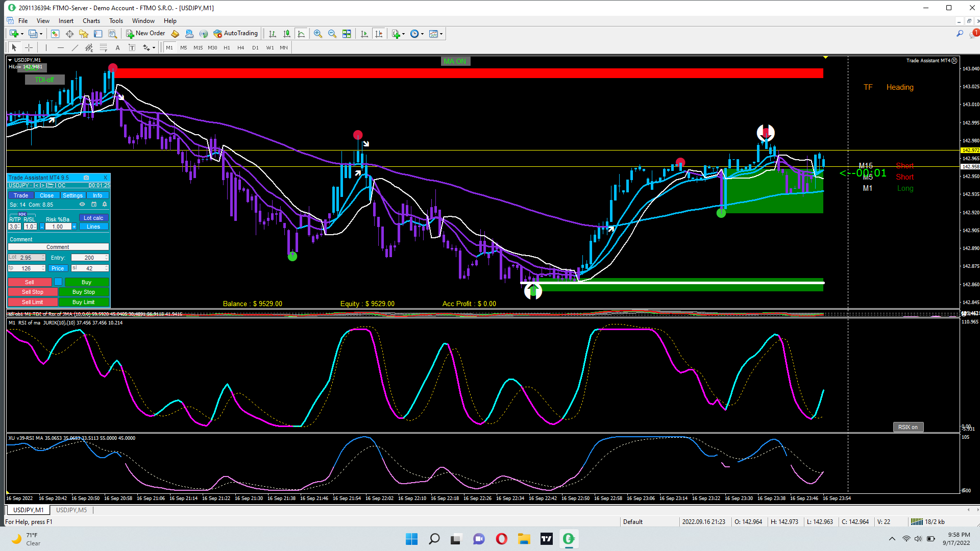Click the blue square swatch between Sell and Buy
The height and width of the screenshot is (551, 980).
coord(58,282)
